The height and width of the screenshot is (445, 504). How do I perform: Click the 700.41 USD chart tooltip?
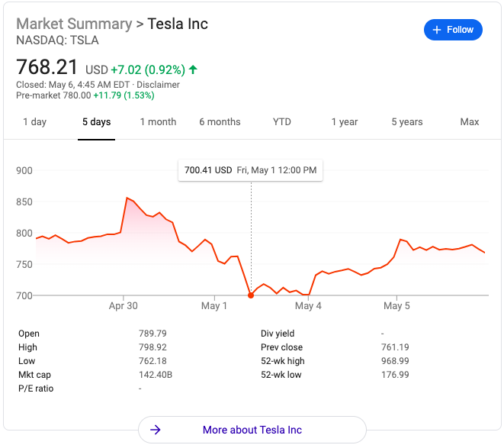pyautogui.click(x=250, y=170)
